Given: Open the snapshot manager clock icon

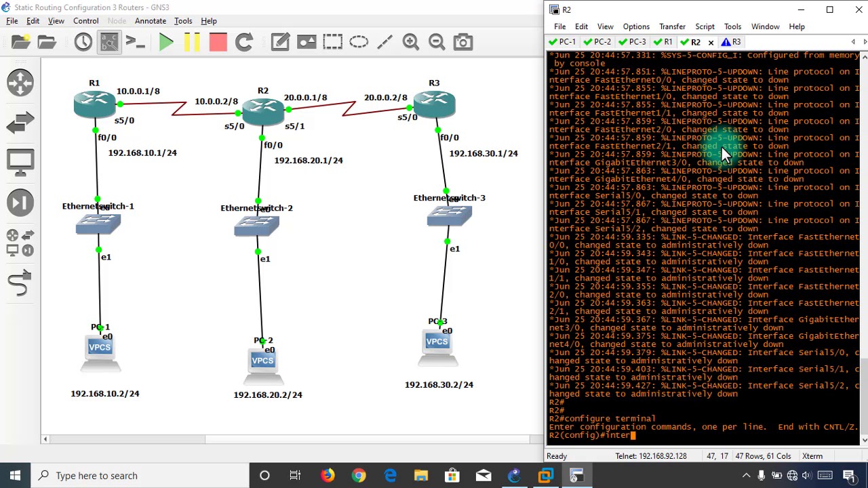Looking at the screenshot, I should tap(83, 42).
